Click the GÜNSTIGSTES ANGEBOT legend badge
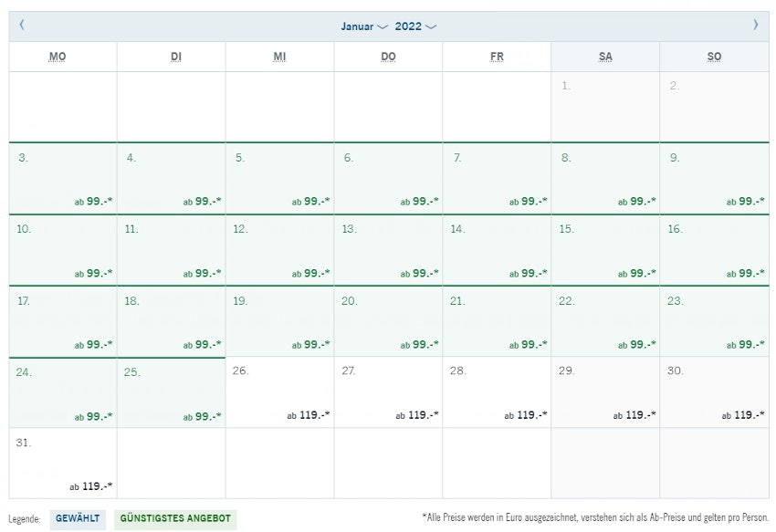This screenshot has width=776, height=532. point(174,518)
